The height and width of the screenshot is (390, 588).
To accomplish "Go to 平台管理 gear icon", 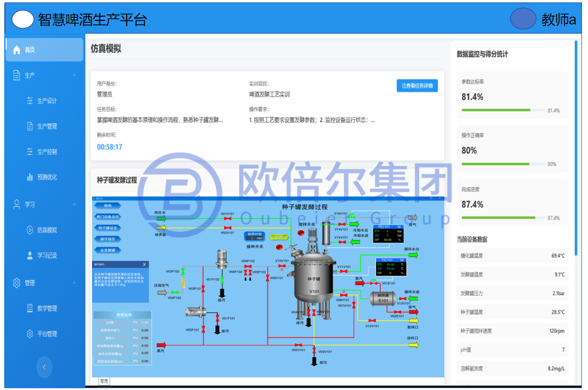I will 30,334.
